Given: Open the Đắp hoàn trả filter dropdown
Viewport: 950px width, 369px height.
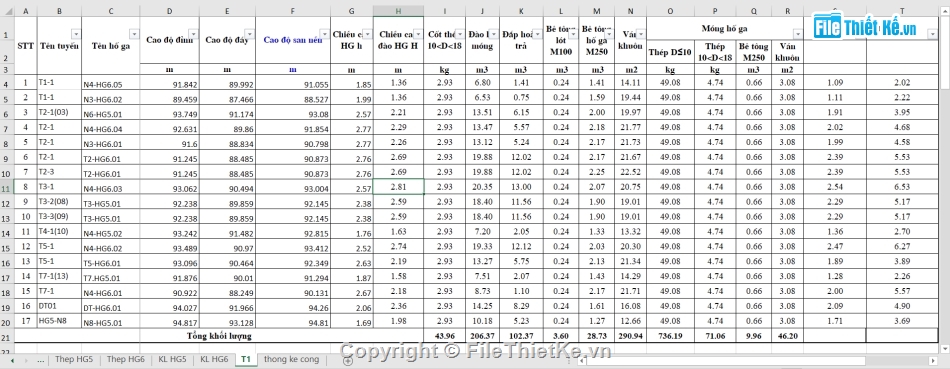Looking at the screenshot, I should [537, 34].
